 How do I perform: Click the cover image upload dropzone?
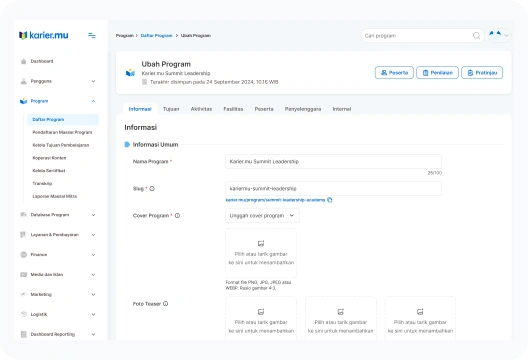click(x=261, y=253)
